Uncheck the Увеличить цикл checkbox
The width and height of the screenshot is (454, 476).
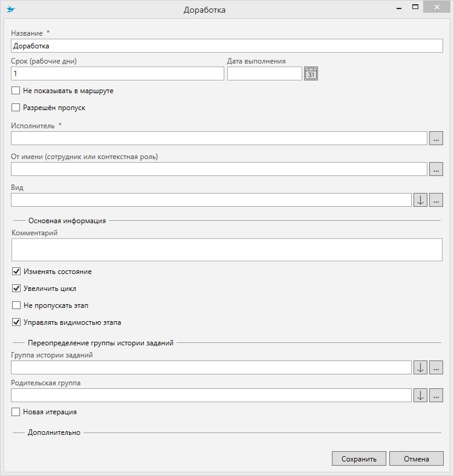click(x=16, y=289)
